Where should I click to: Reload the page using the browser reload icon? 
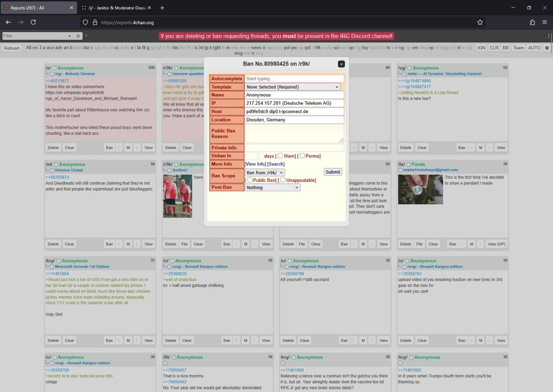[33, 22]
